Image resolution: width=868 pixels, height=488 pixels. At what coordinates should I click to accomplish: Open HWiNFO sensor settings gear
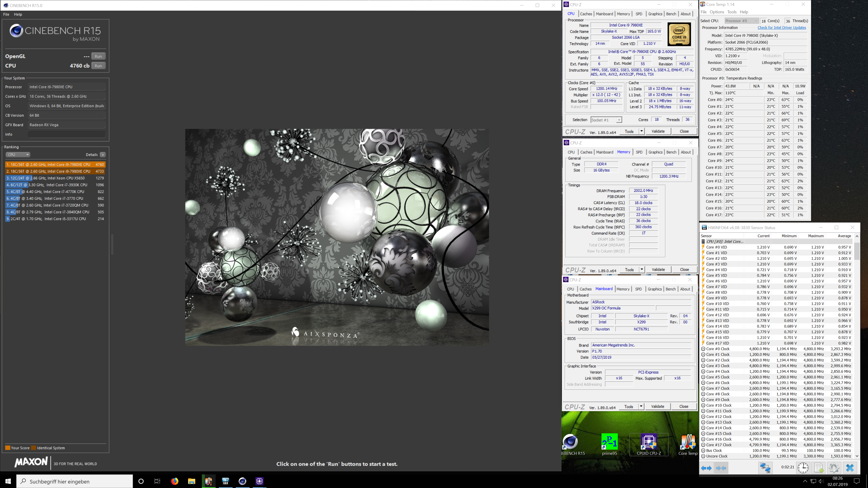834,468
